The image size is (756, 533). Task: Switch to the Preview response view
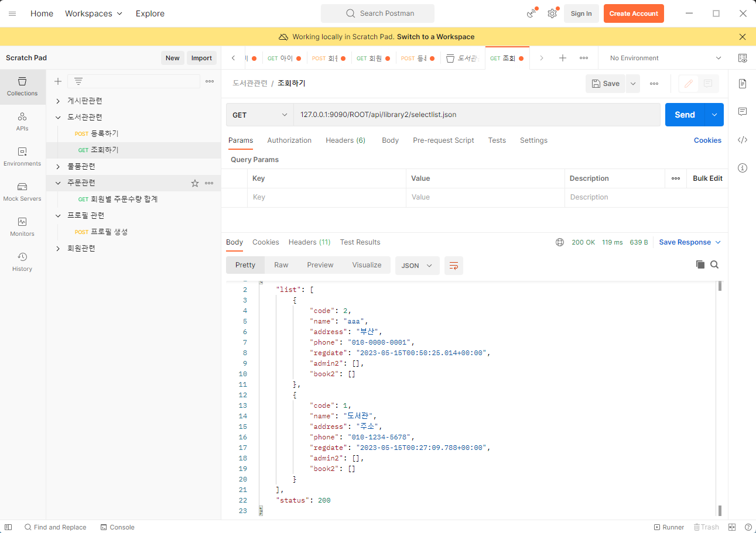(x=320, y=265)
